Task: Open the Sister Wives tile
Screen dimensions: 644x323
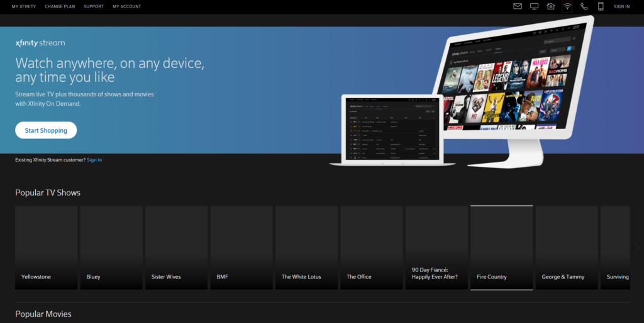Action: click(177, 248)
